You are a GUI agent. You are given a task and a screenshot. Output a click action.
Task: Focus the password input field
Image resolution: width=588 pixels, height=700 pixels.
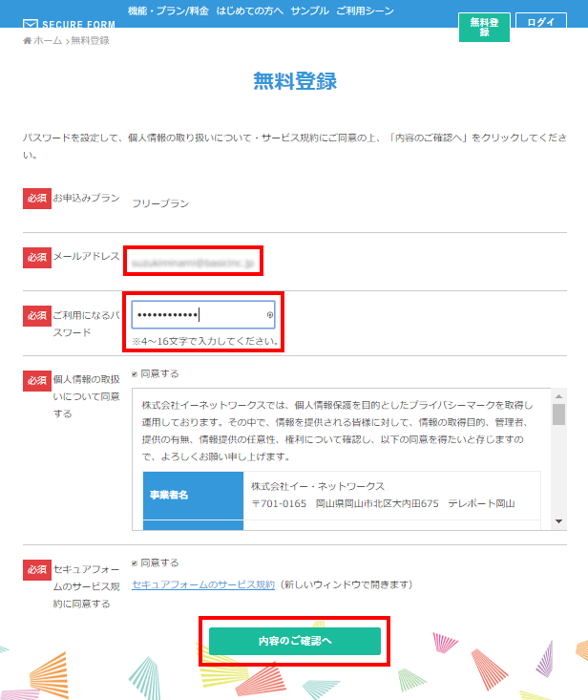coord(196,314)
